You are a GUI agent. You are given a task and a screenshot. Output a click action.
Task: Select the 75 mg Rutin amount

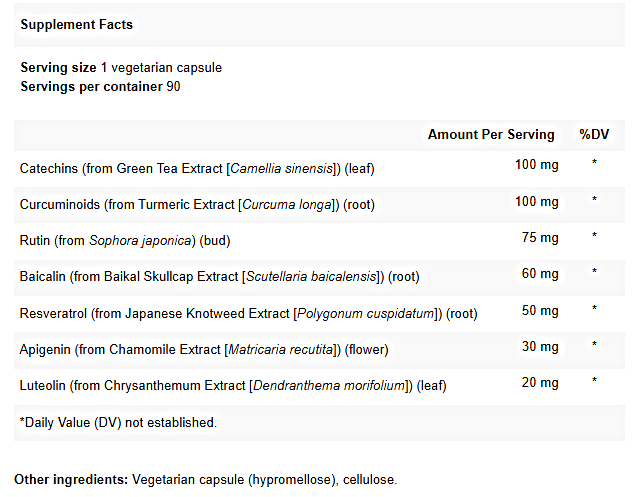pos(541,238)
